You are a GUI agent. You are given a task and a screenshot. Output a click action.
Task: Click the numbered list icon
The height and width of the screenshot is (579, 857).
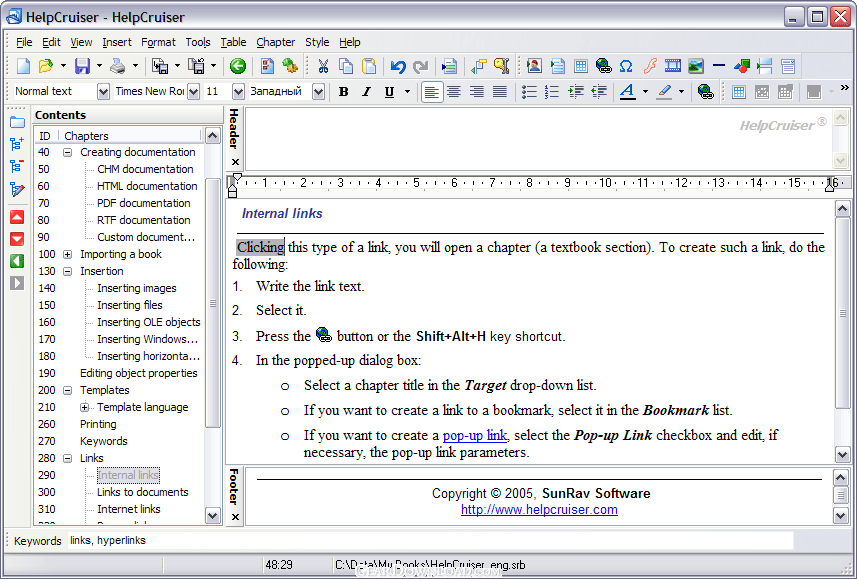coord(552,92)
